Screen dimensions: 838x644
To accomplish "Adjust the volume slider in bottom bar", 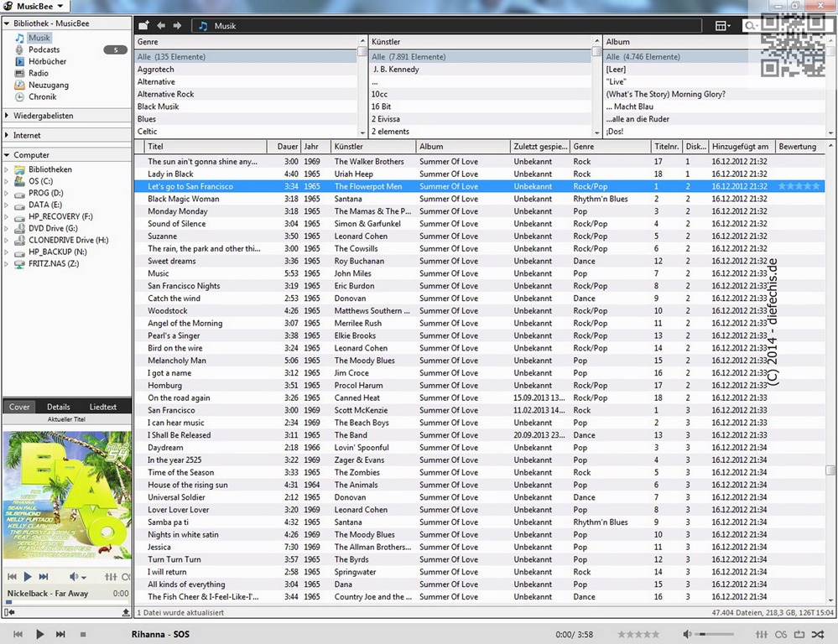I will point(715,635).
